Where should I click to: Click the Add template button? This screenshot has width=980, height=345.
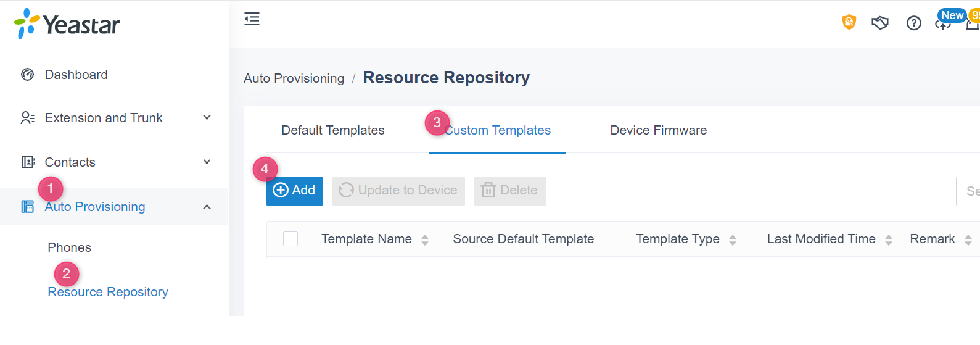pyautogui.click(x=295, y=190)
